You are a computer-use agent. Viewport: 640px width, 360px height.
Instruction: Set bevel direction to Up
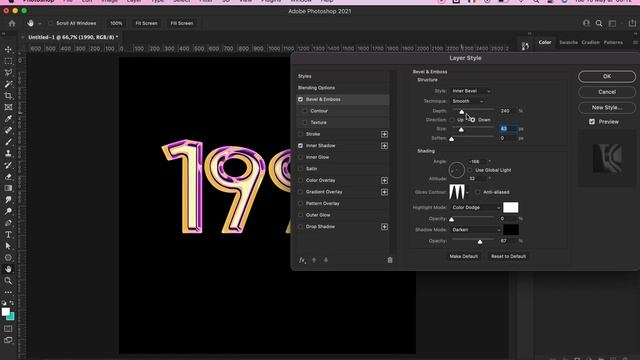point(452,120)
